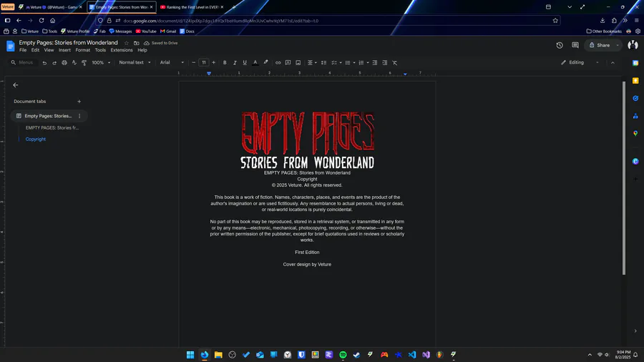This screenshot has width=644, height=362.
Task: Open the Format menu
Action: [82, 50]
